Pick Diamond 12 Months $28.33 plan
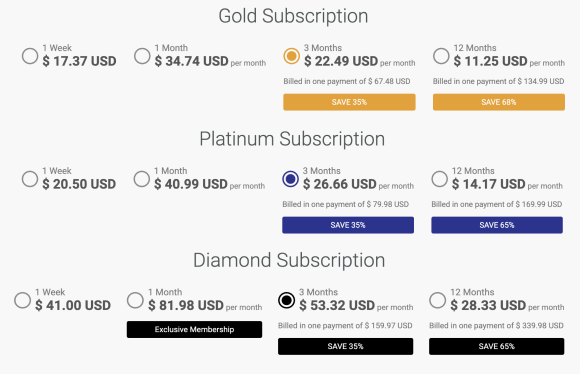 coord(438,300)
